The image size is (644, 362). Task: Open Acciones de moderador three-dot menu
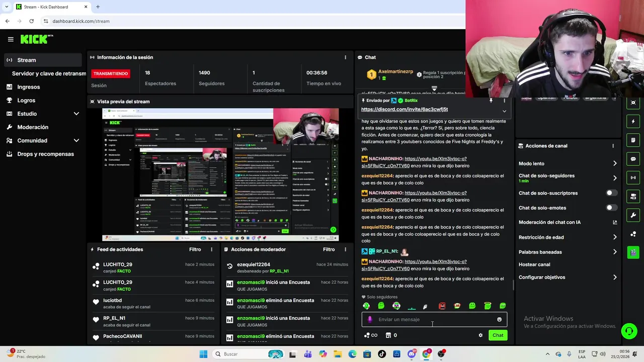[345, 249]
